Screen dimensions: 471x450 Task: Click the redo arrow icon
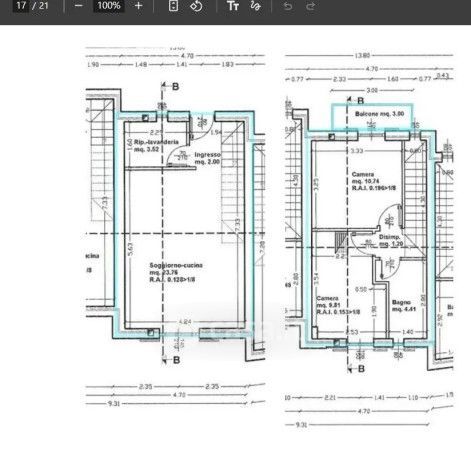(x=310, y=6)
